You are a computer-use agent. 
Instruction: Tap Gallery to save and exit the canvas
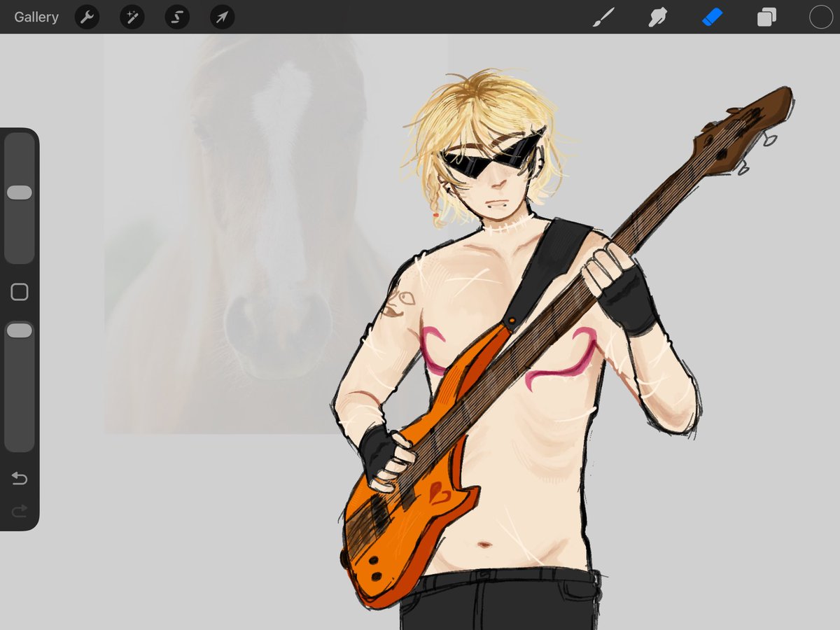pyautogui.click(x=36, y=17)
